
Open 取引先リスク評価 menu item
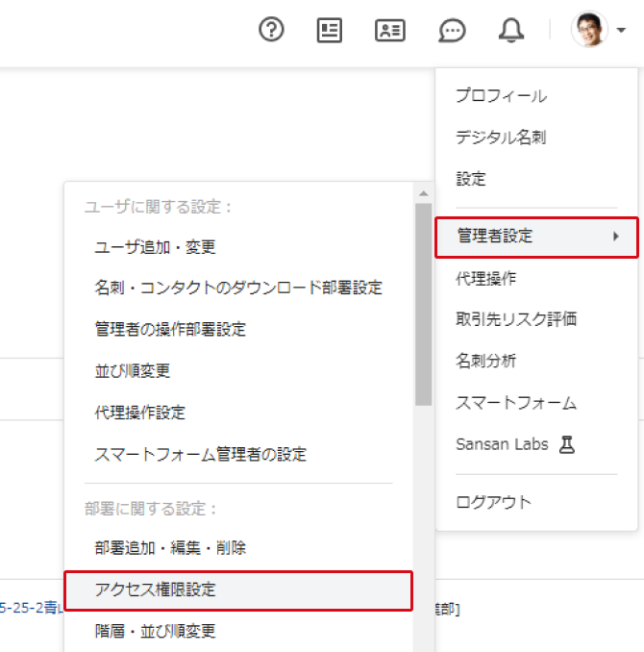pyautogui.click(x=516, y=319)
